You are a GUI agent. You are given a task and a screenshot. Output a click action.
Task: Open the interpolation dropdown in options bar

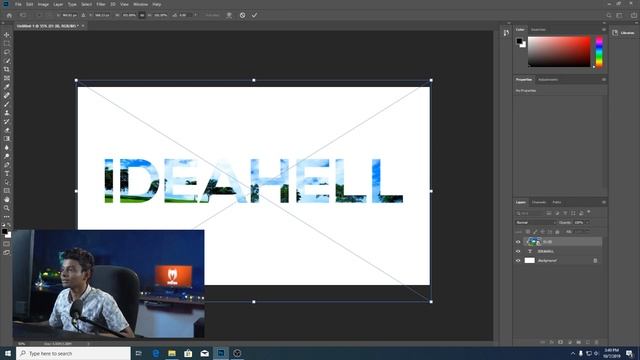click(x=213, y=15)
